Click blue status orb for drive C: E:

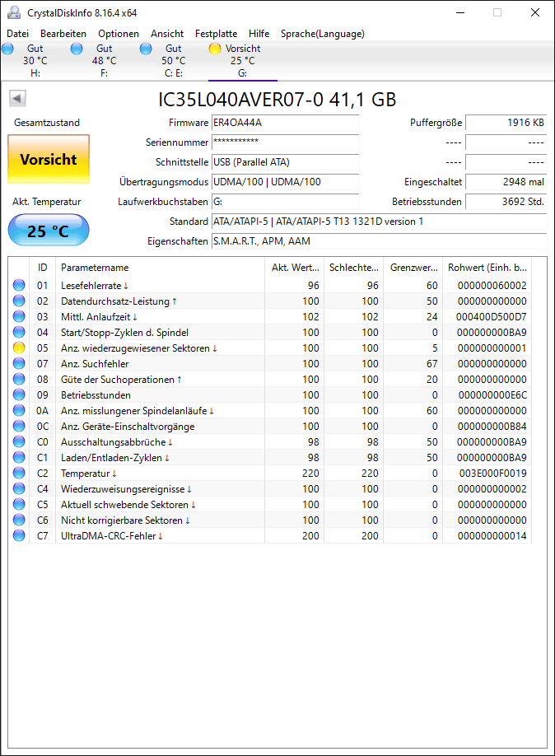[x=146, y=49]
